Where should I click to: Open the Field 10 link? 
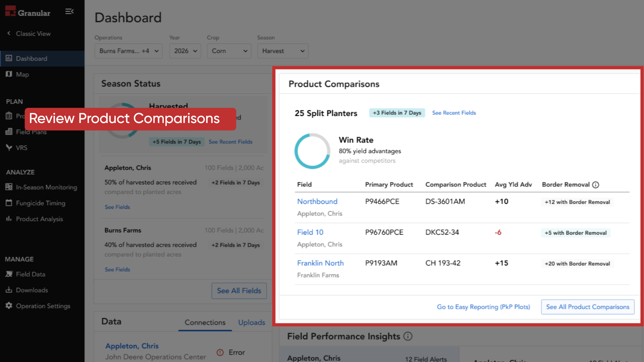point(310,232)
